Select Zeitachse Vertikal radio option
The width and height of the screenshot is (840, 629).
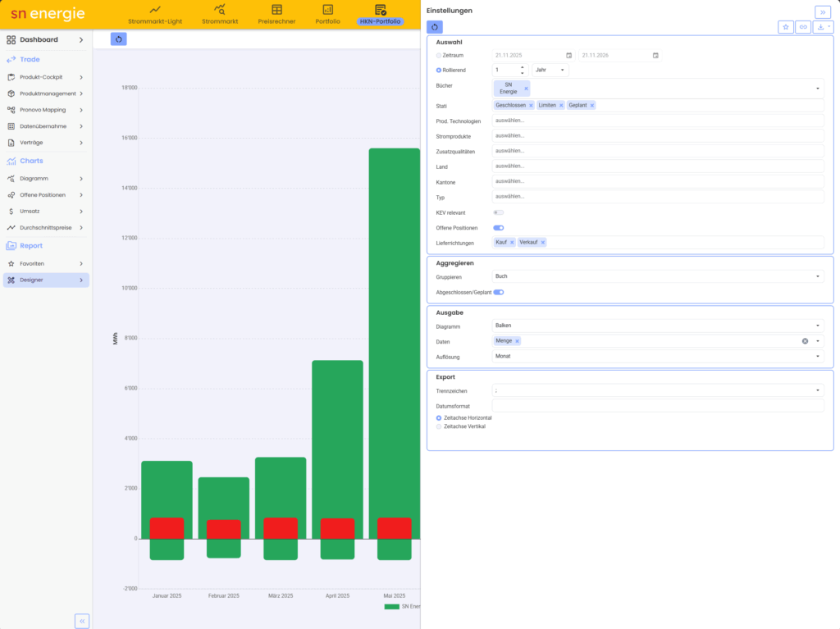[439, 426]
